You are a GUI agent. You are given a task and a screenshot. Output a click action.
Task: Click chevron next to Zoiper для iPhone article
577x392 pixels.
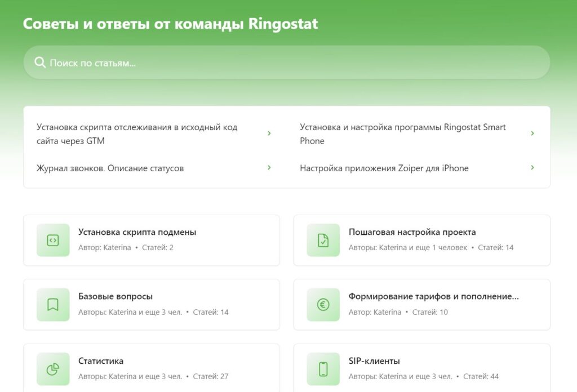(x=532, y=167)
